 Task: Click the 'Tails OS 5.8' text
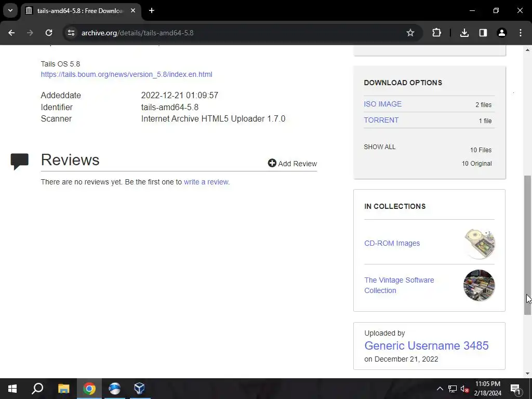60,64
